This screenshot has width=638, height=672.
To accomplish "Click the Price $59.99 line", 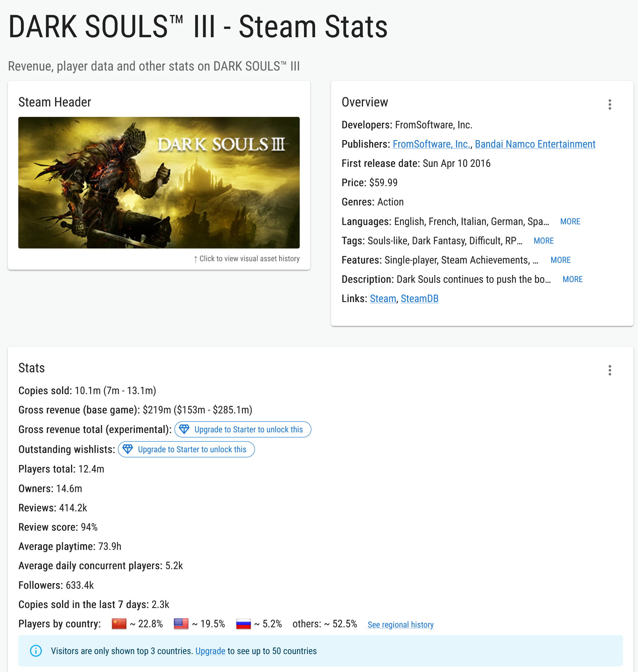I will pos(370,183).
